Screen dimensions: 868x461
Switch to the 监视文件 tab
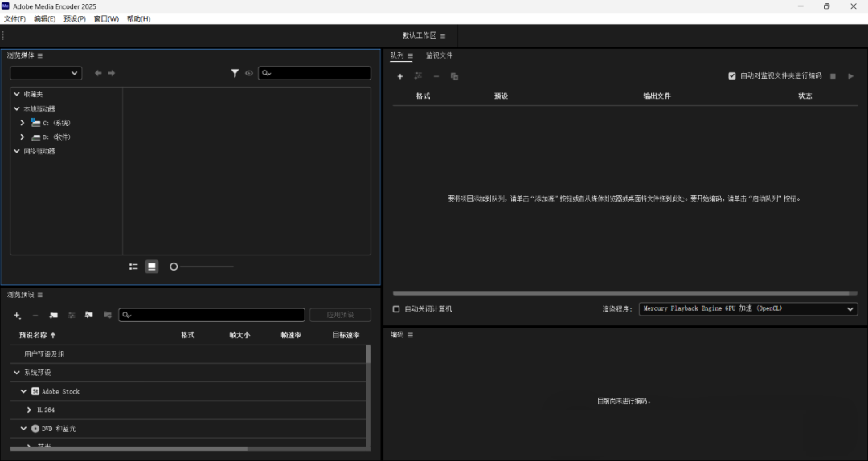point(439,55)
